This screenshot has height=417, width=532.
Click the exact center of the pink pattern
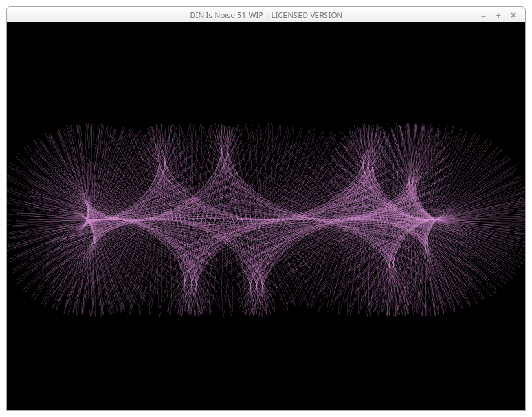point(265,220)
